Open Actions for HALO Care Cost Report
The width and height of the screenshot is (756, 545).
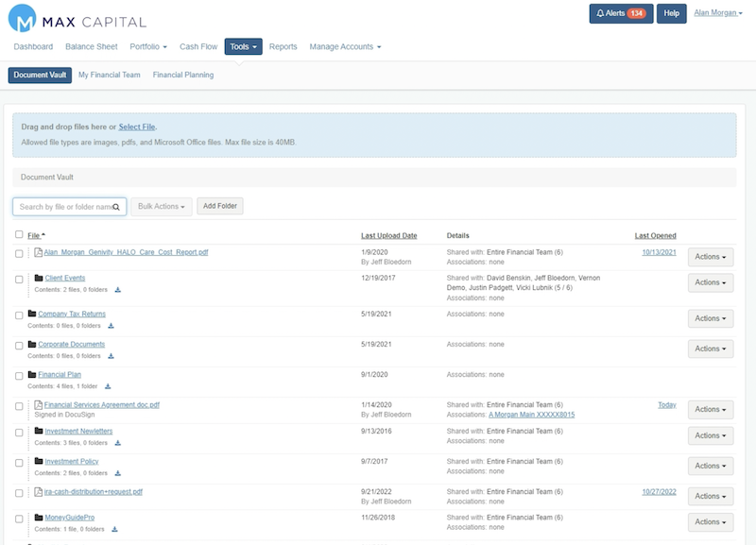click(x=711, y=257)
